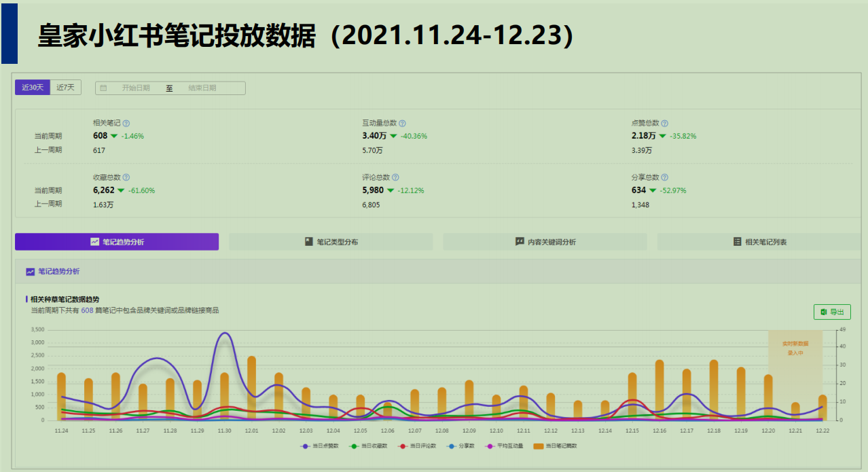Click the list icon in 相关笔记列表 tab
The image size is (868, 472).
click(738, 242)
